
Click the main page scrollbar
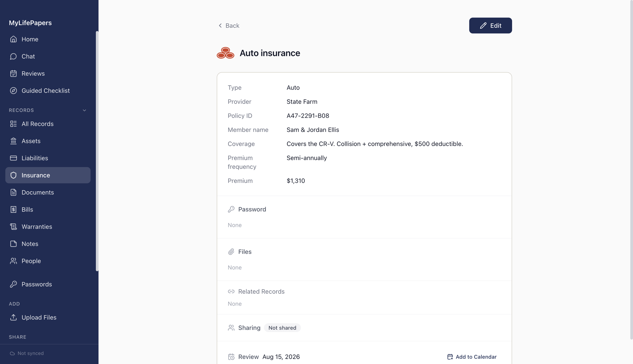coord(631,170)
